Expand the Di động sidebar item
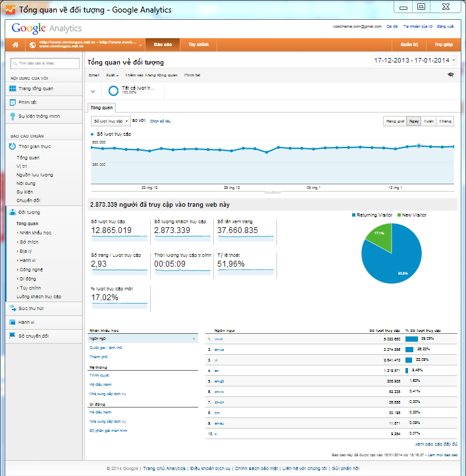This screenshot has height=476, width=466. point(28,278)
